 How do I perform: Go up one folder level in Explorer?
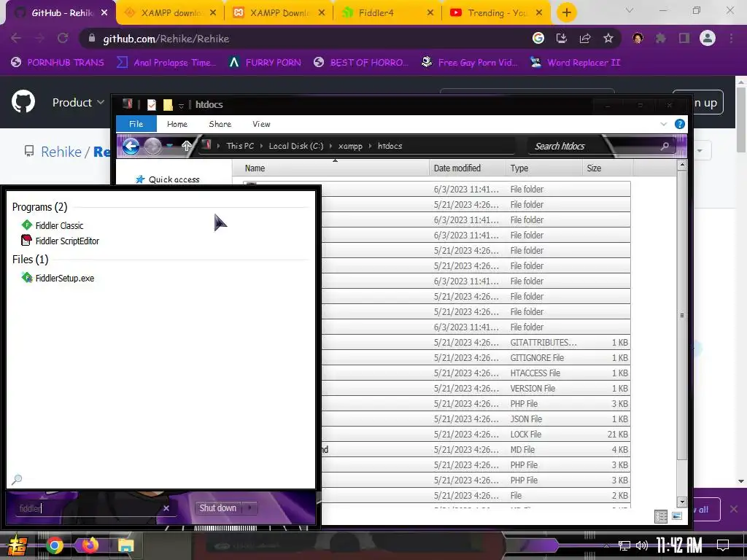tap(186, 146)
